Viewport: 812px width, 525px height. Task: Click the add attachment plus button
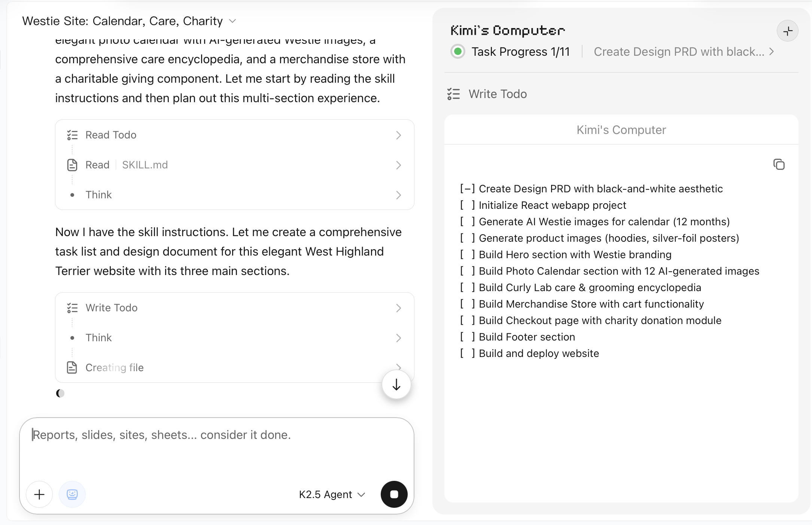pyautogui.click(x=39, y=494)
